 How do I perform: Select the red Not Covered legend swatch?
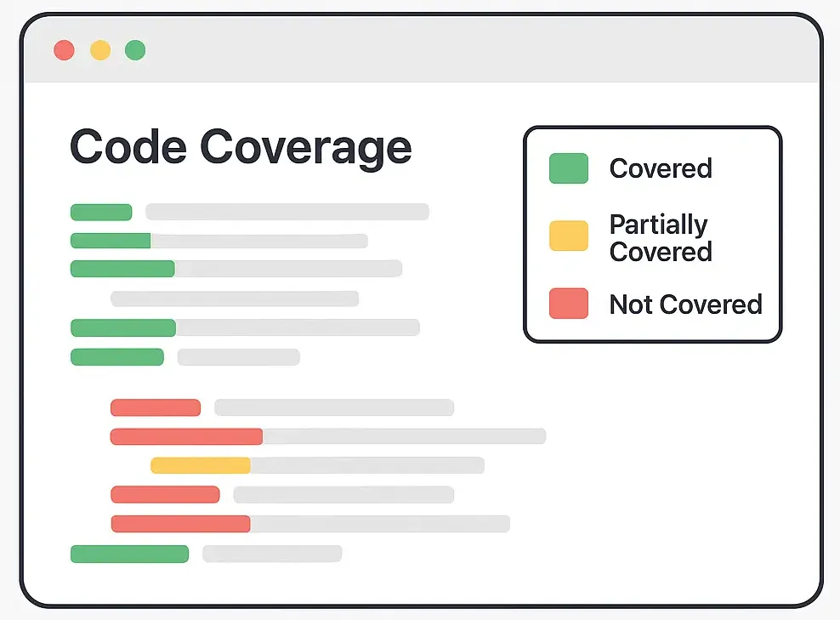569,304
